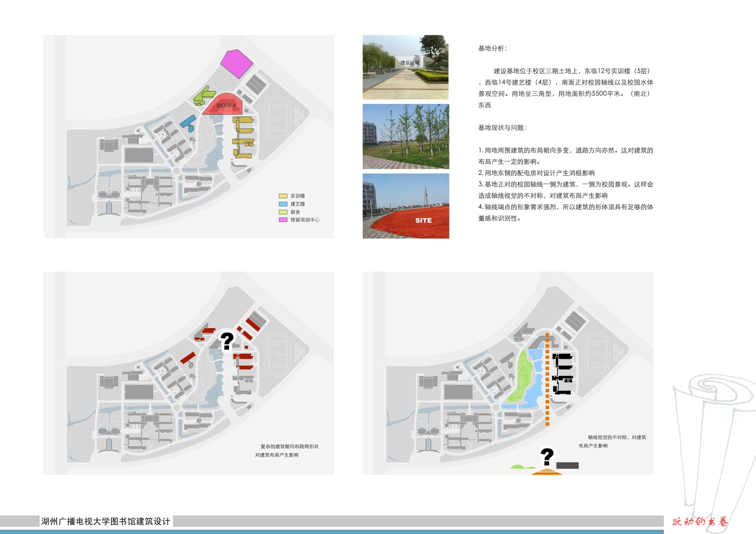This screenshot has width=756, height=534.
Task: Click the green dormitory building shape
Action: 204,96
